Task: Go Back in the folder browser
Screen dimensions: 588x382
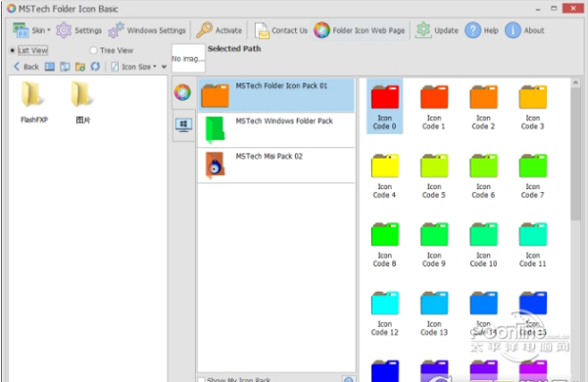Action: (25, 67)
